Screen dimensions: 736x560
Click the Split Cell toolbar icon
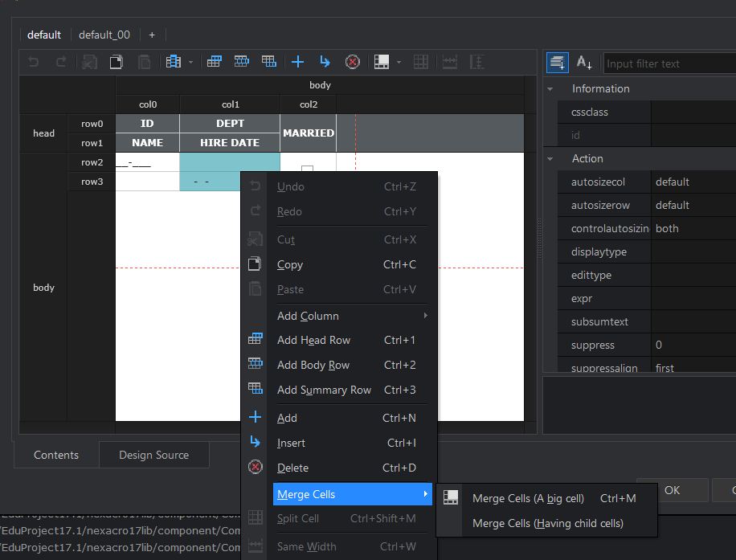420,62
